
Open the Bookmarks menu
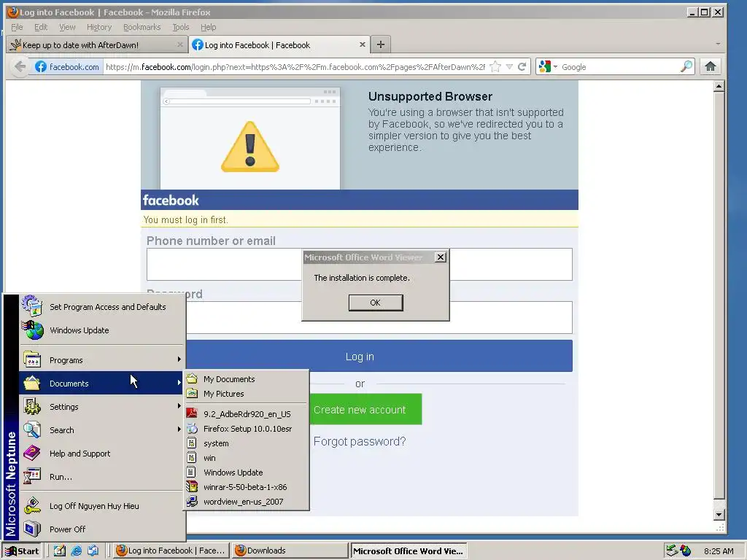pyautogui.click(x=142, y=27)
